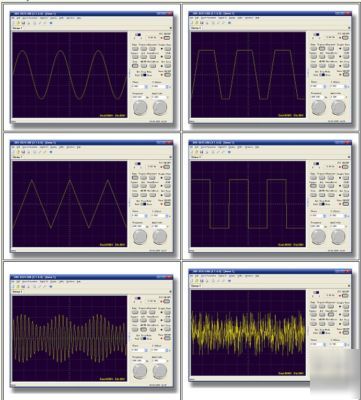Click the amplitude-modulated waveform display
This screenshot has height=400, width=361.
(69, 339)
